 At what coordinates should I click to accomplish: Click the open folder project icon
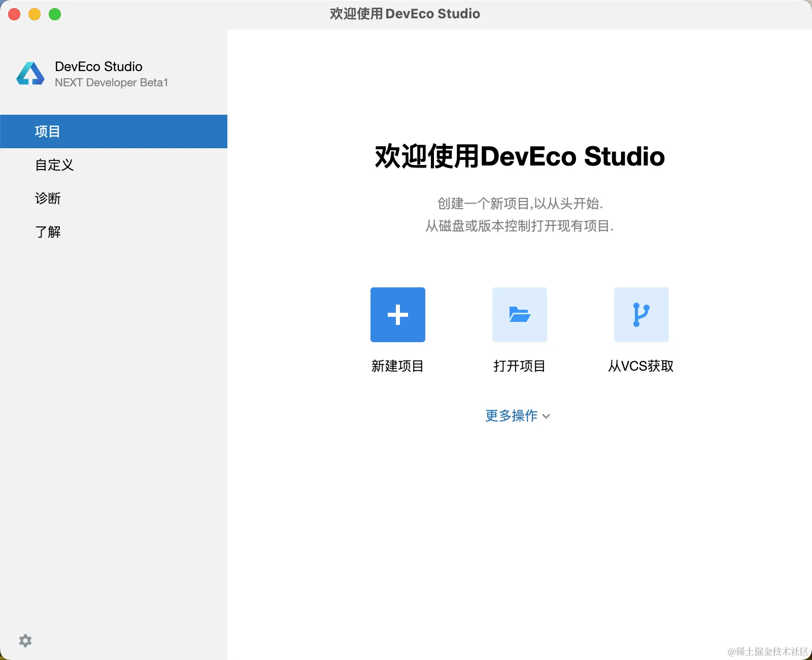(x=520, y=315)
